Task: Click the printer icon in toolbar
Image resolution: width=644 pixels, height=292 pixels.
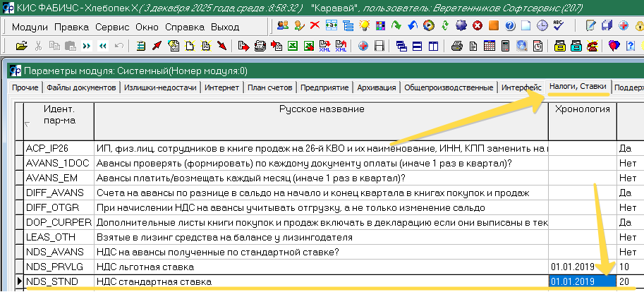Action: (x=456, y=46)
